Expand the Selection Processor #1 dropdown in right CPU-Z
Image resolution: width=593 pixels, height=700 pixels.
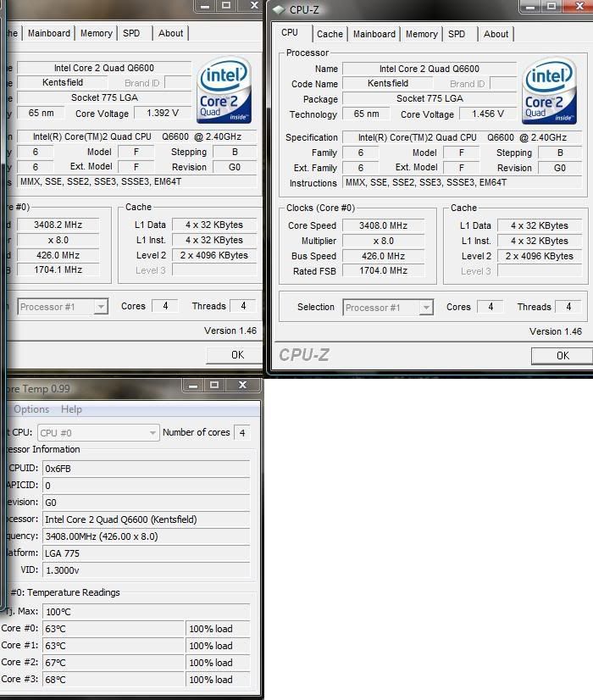(x=425, y=307)
